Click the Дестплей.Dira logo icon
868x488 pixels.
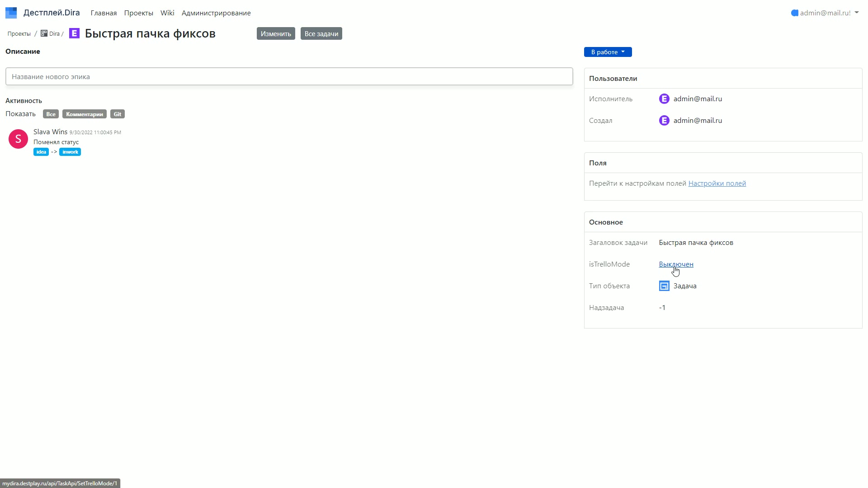(x=11, y=13)
